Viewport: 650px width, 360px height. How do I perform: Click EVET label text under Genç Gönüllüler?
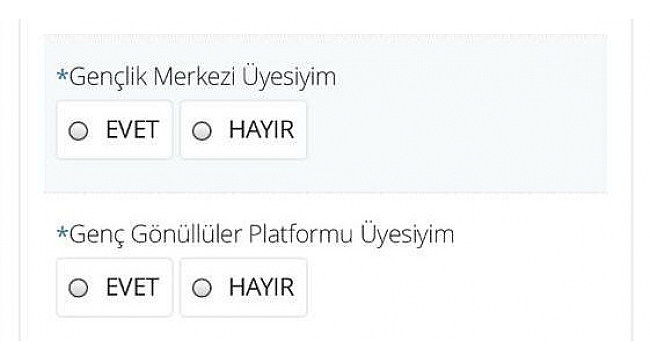click(x=132, y=287)
